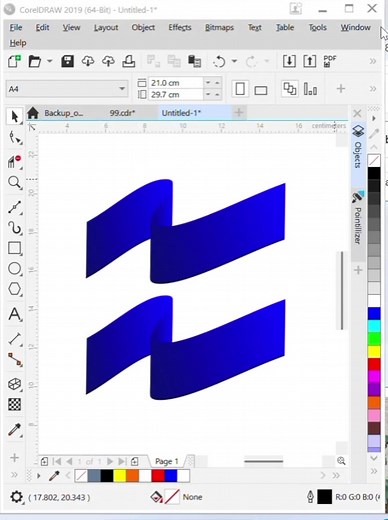Select the Text tool
The height and width of the screenshot is (520, 388).
14,314
